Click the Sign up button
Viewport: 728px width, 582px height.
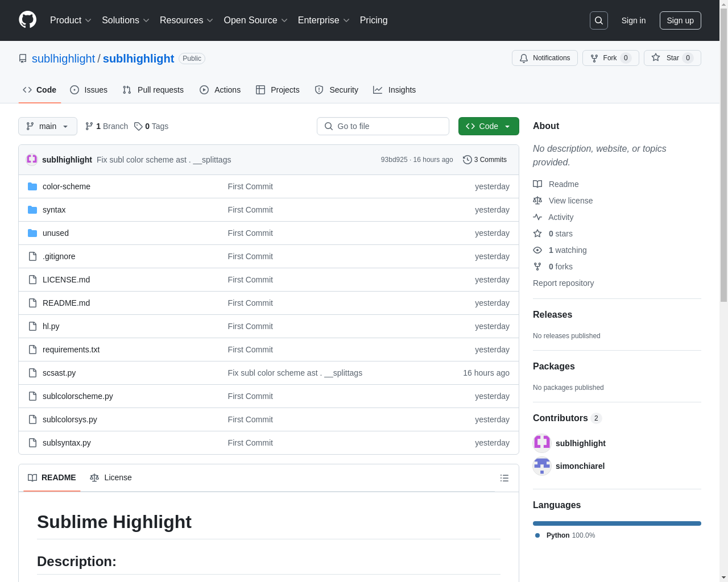coord(680,20)
